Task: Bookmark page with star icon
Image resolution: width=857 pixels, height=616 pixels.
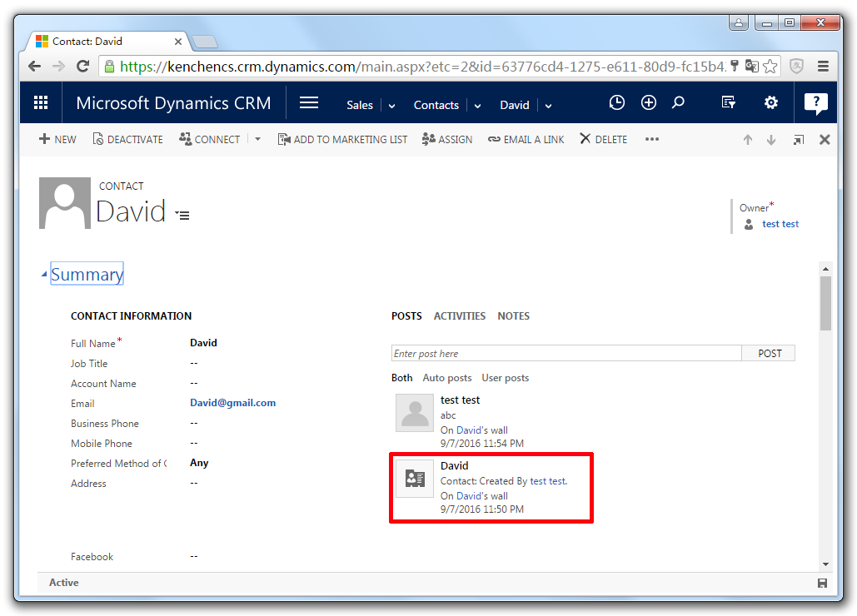Action: pyautogui.click(x=770, y=66)
